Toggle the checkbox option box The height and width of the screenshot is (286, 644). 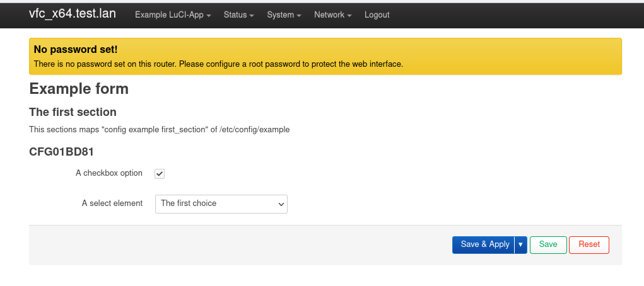[160, 174]
